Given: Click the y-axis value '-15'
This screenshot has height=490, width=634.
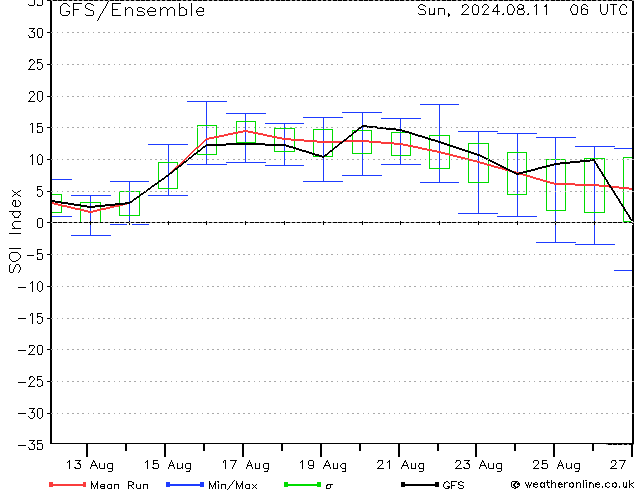Looking at the screenshot, I should tap(30, 318).
